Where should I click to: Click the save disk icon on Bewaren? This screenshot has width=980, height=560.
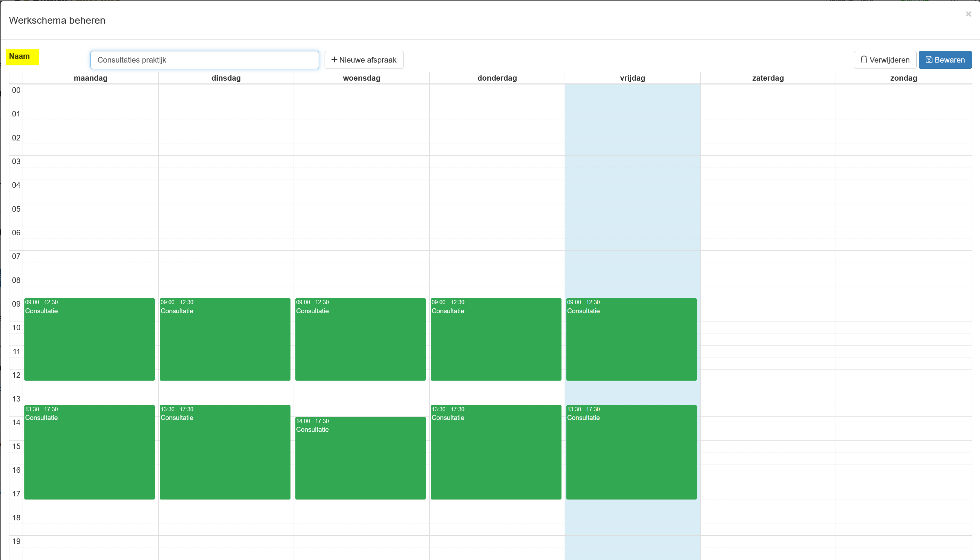(x=929, y=60)
